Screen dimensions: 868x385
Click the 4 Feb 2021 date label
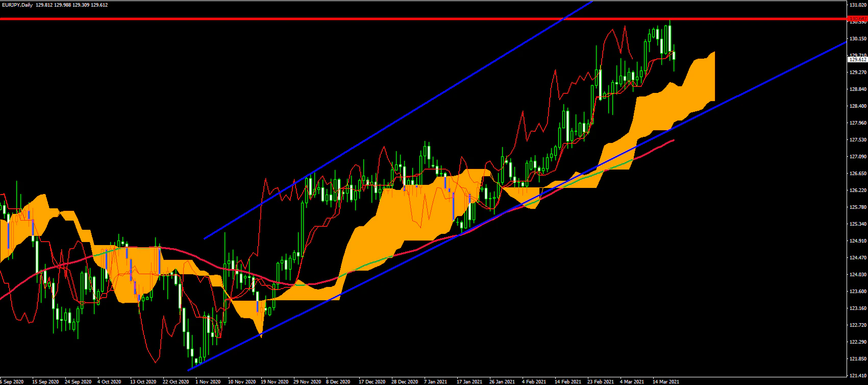(534, 381)
